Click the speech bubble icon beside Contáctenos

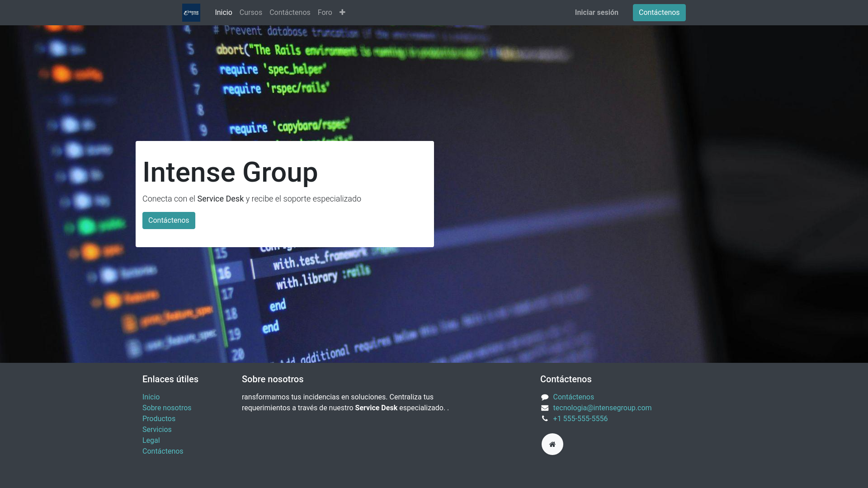pyautogui.click(x=545, y=397)
